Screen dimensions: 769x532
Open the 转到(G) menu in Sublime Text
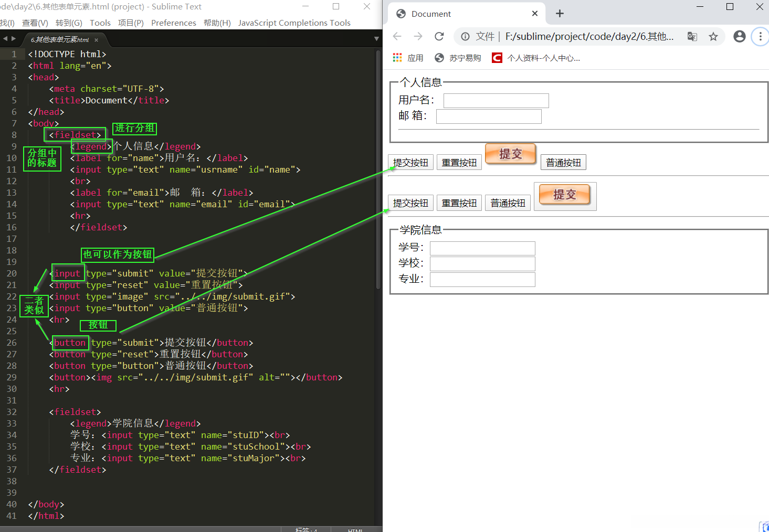coord(69,23)
